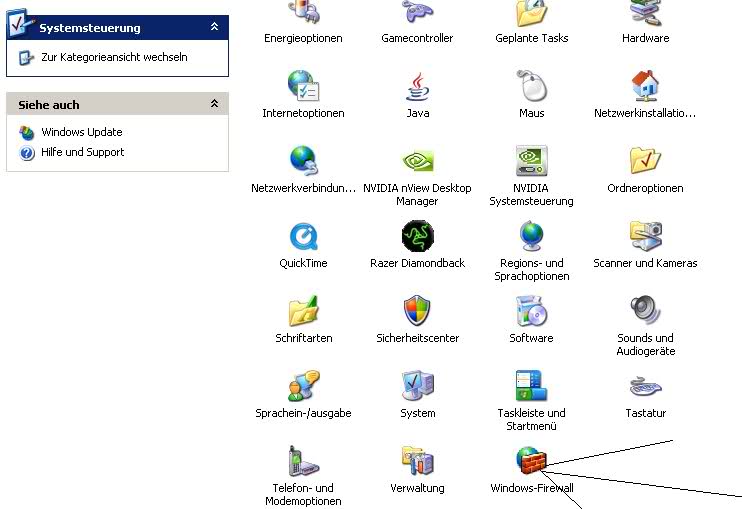Select the Software label text
The height and width of the screenshot is (509, 742).
(531, 338)
